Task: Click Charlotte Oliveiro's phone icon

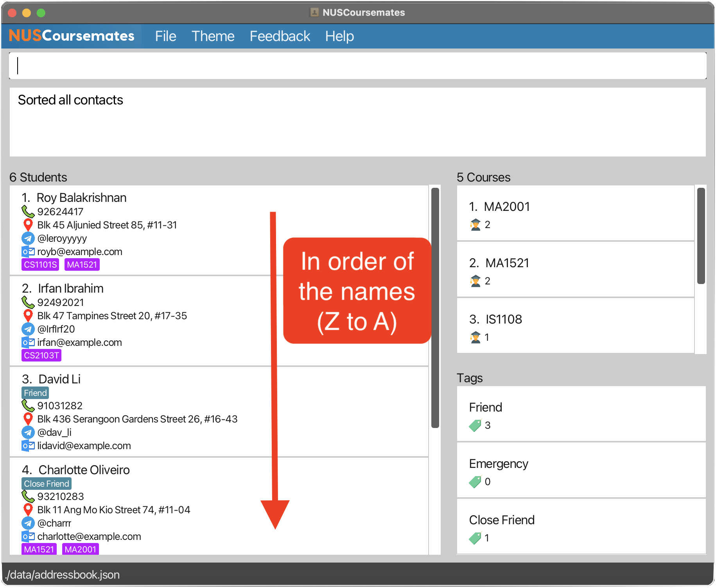Action: tap(28, 496)
